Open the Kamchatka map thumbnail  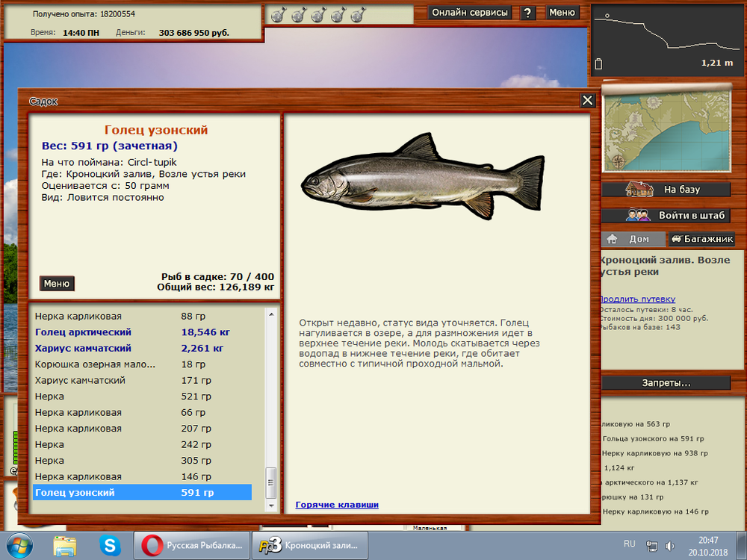click(x=666, y=129)
